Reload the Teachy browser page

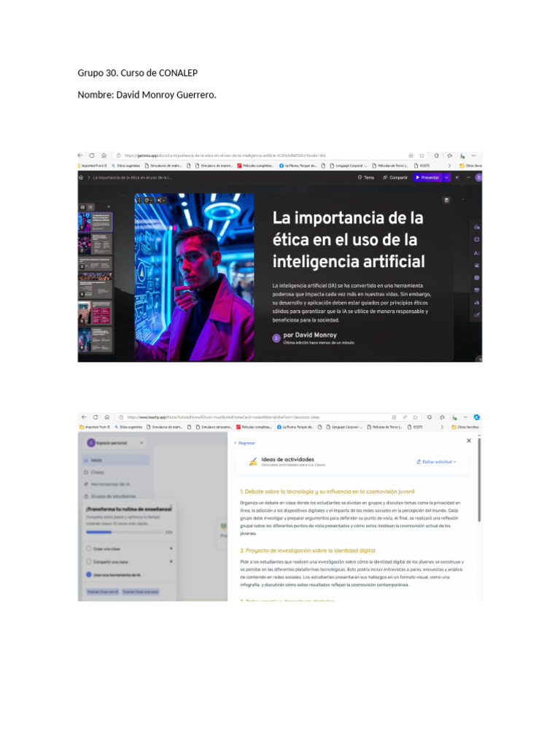[x=96, y=417]
